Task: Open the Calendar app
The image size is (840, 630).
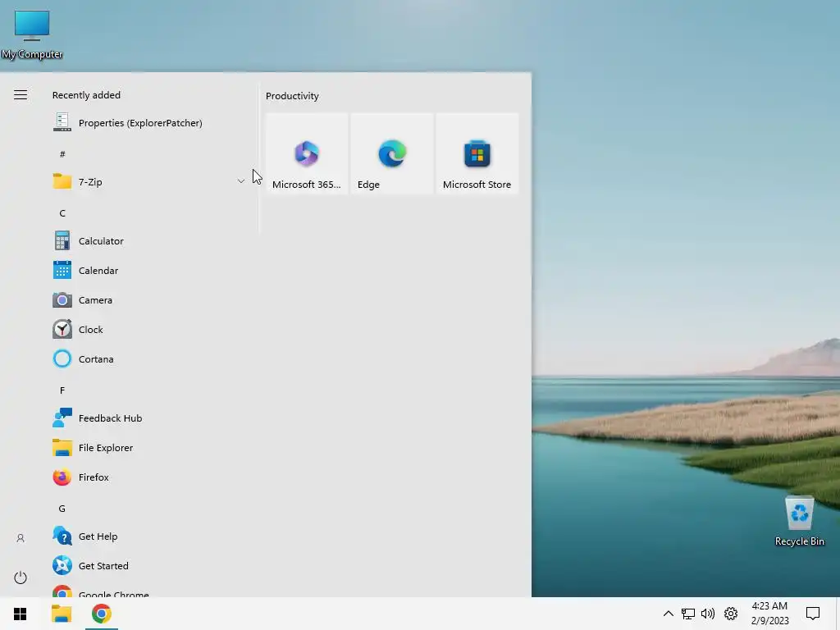Action: [x=148, y=271]
